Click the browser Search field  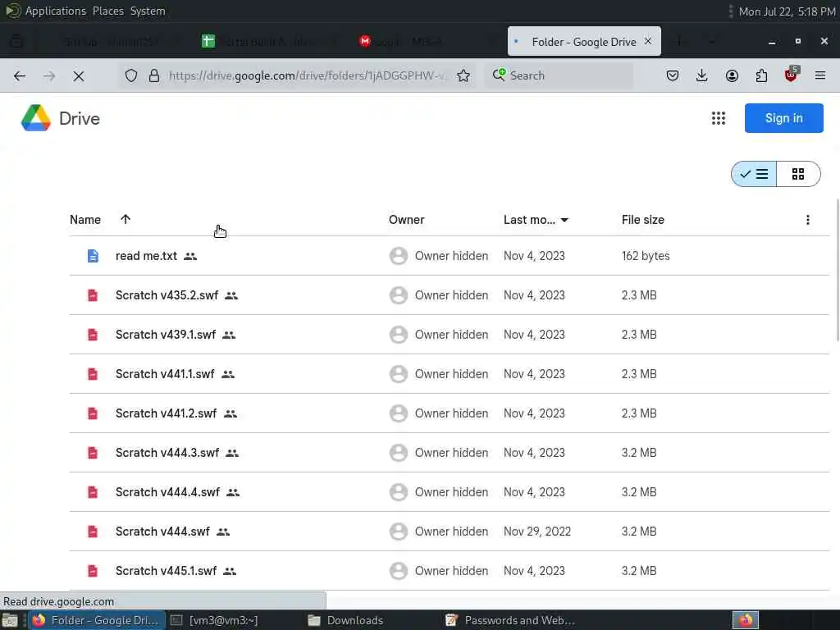pos(559,75)
